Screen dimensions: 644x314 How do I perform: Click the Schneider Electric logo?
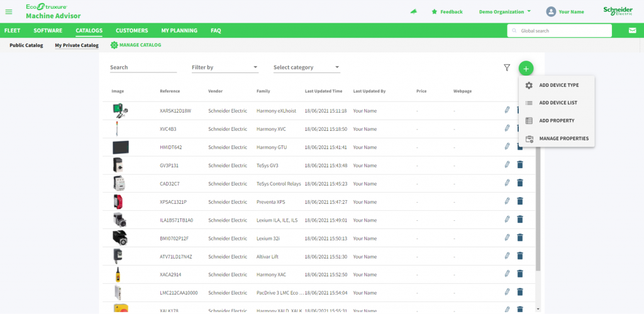(x=618, y=11)
